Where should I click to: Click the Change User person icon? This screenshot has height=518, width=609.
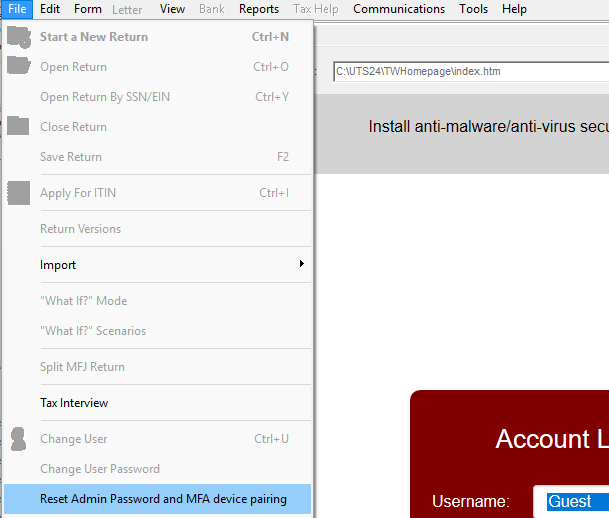coord(19,439)
